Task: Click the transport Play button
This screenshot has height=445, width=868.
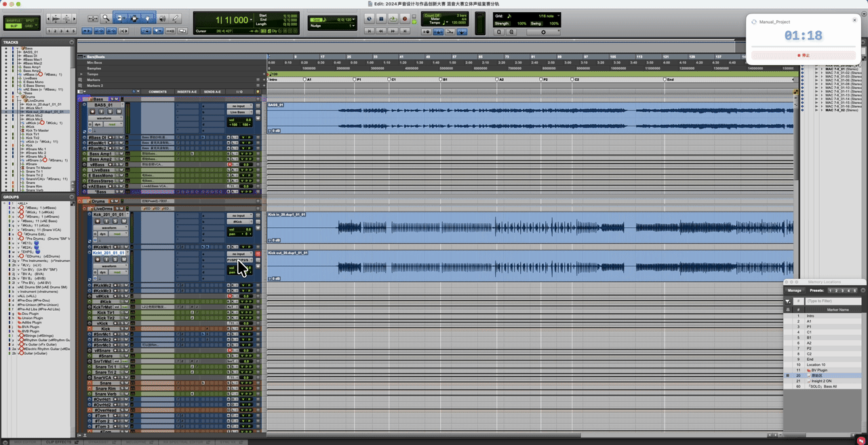Action: [393, 19]
